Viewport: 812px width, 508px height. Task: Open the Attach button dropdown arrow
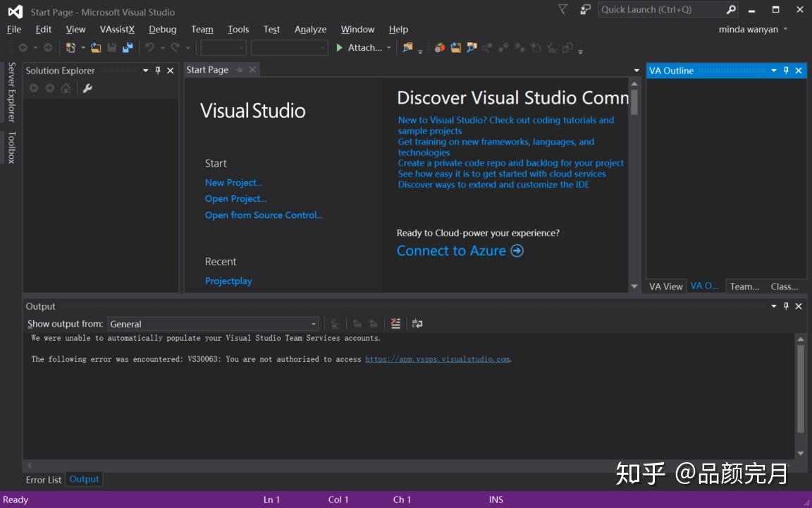(388, 47)
